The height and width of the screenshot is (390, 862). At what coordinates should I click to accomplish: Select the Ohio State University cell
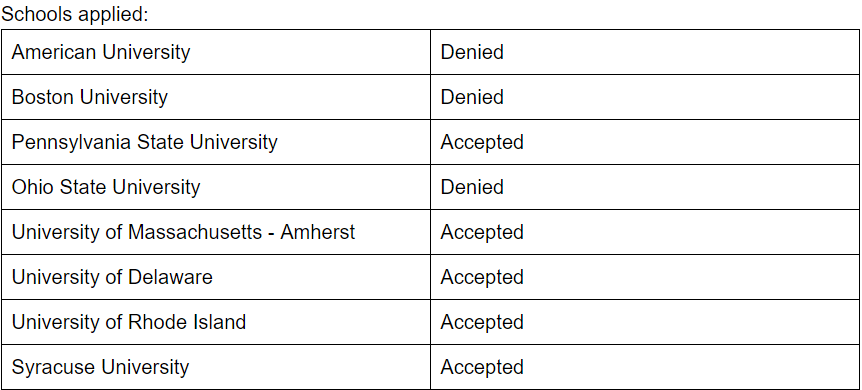216,187
